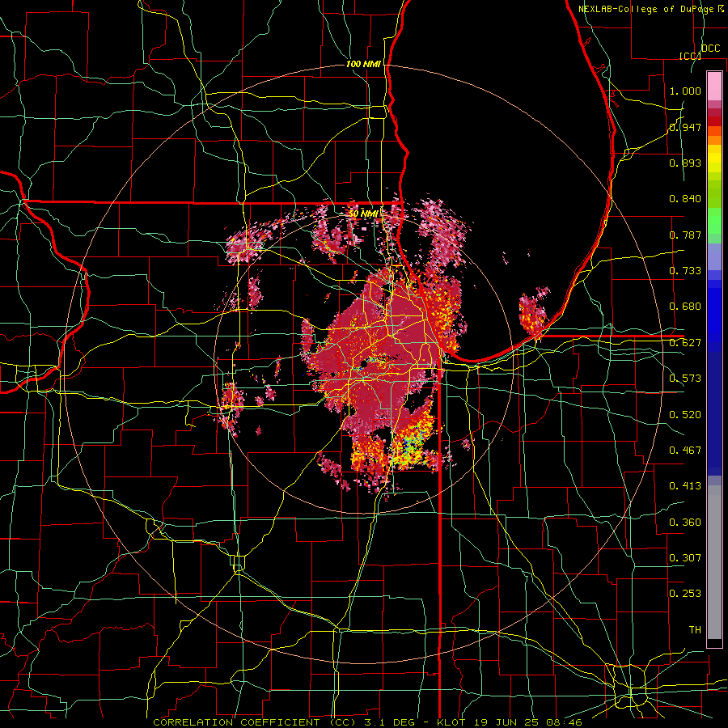
Task: Select the 0.947 scale value
Action: tap(685, 127)
